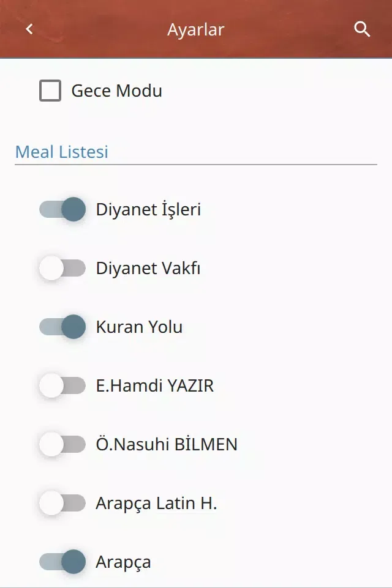Tap the Arapça label text
392x588 pixels.
pos(123,562)
